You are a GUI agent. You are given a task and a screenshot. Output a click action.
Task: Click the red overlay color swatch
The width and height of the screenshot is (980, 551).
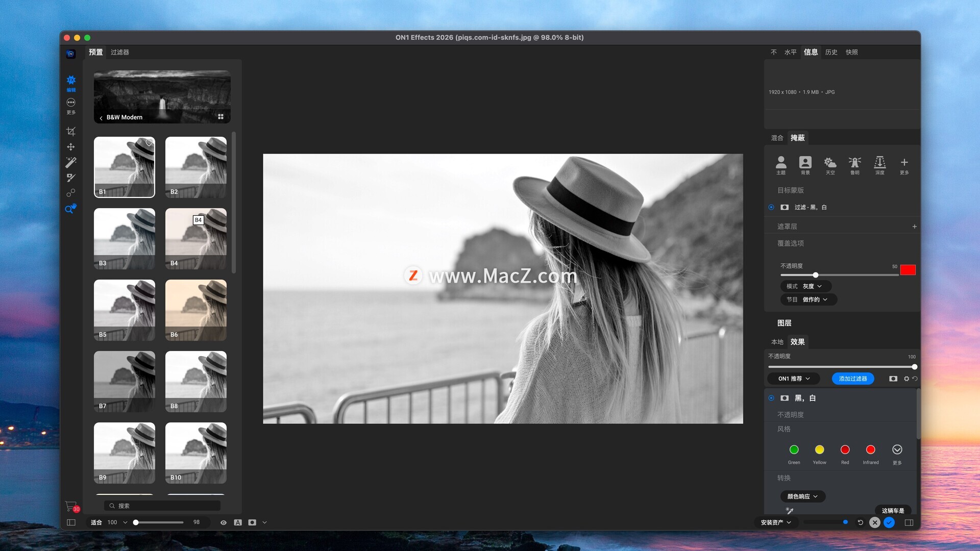[x=908, y=270]
